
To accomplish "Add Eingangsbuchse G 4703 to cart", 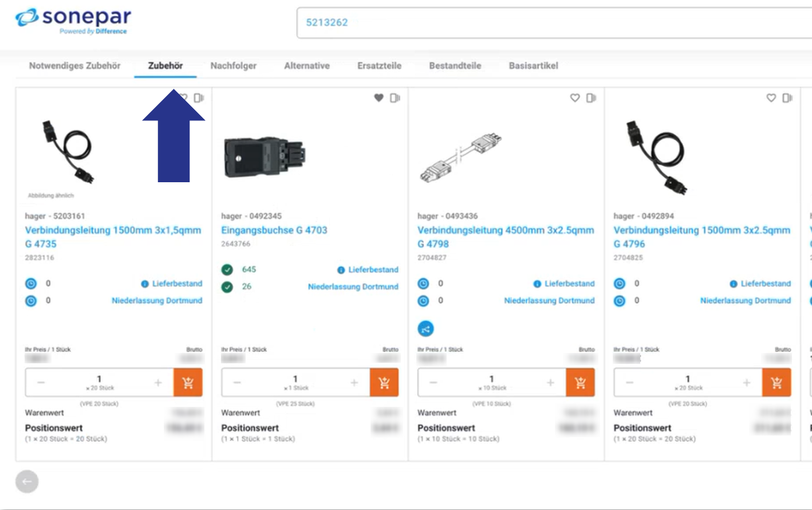I will click(384, 383).
